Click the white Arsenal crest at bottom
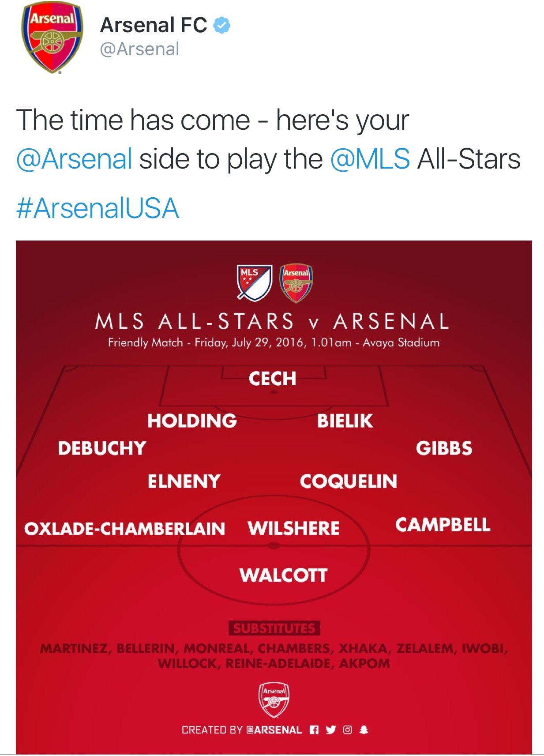544x756 pixels. pos(274,700)
